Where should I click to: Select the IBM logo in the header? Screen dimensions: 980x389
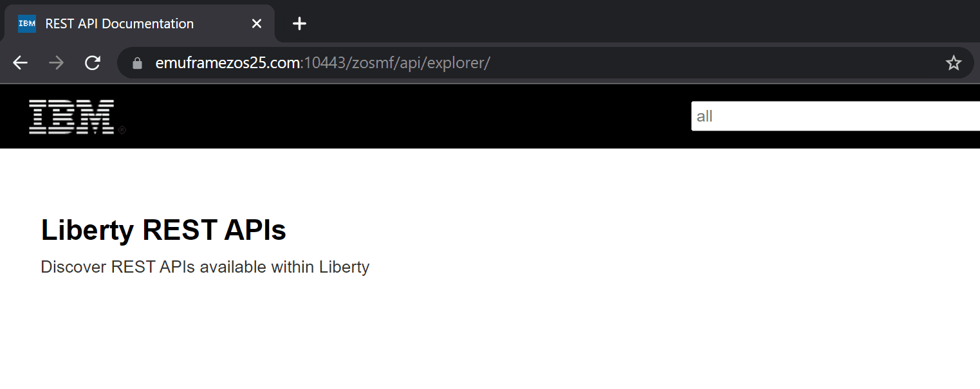(x=71, y=116)
